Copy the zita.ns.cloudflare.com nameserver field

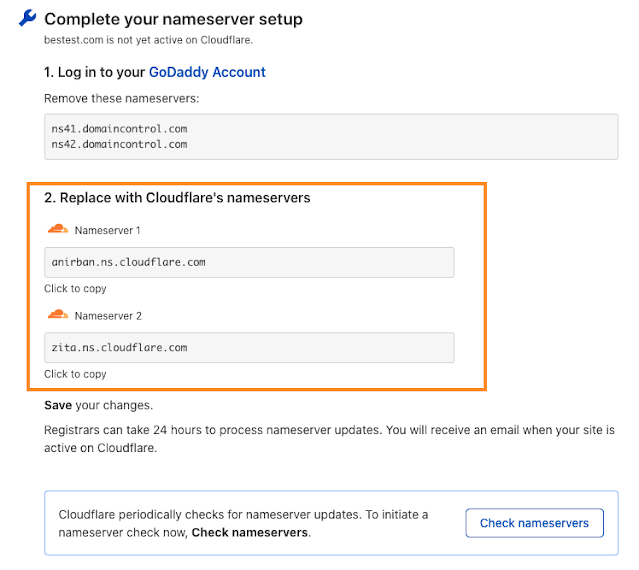click(x=249, y=347)
